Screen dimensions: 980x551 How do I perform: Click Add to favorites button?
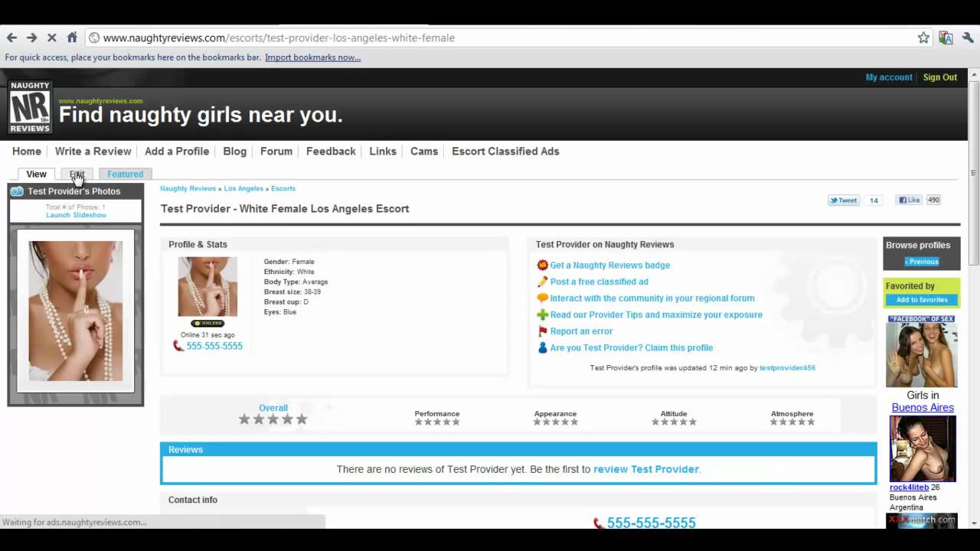point(922,300)
